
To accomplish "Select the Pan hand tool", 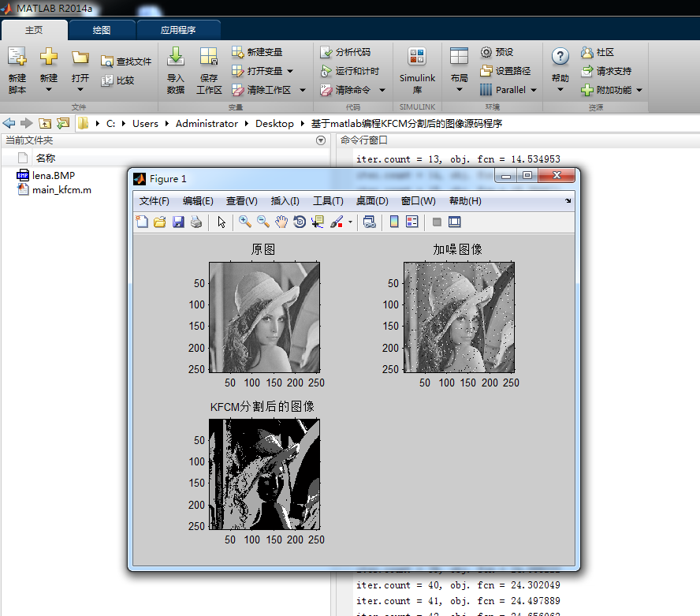I will (281, 222).
